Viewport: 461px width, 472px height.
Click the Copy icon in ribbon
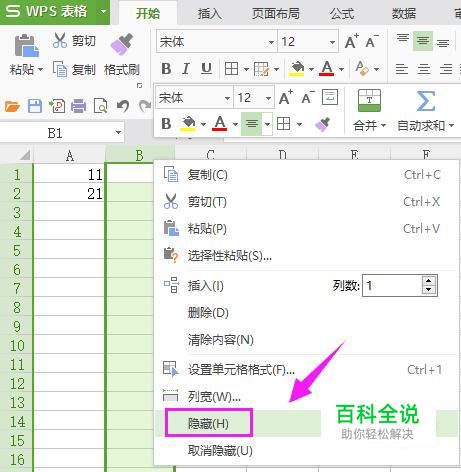point(60,69)
